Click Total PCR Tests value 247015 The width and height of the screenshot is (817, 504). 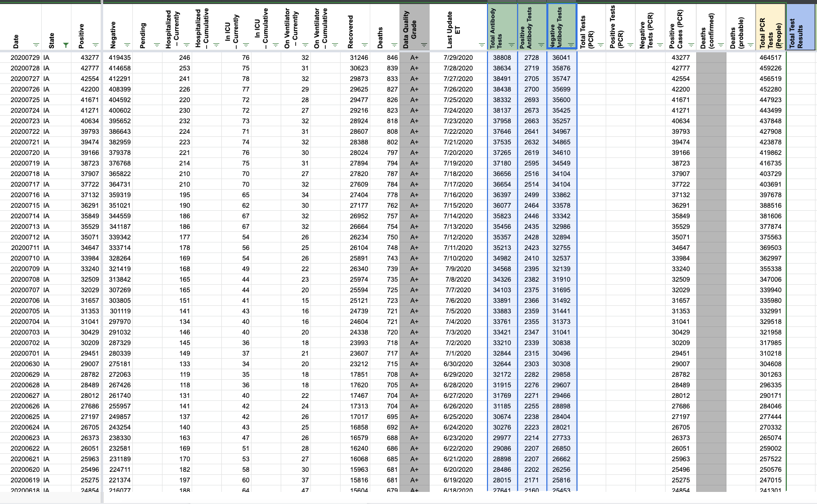coord(770,480)
